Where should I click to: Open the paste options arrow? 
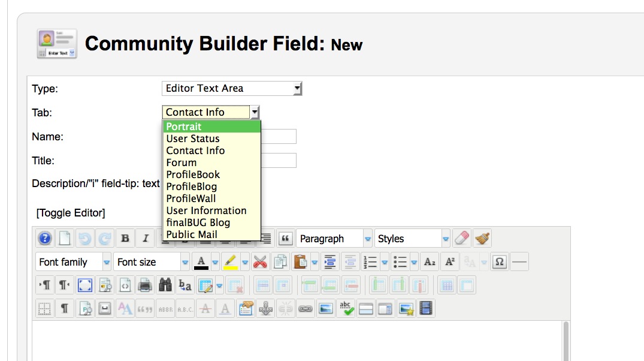tap(315, 262)
